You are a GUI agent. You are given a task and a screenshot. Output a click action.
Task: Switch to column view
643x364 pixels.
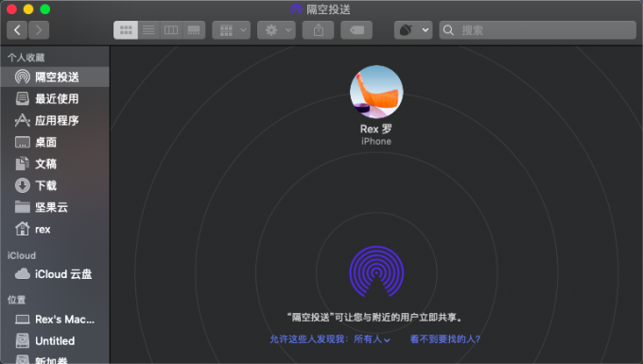[171, 30]
